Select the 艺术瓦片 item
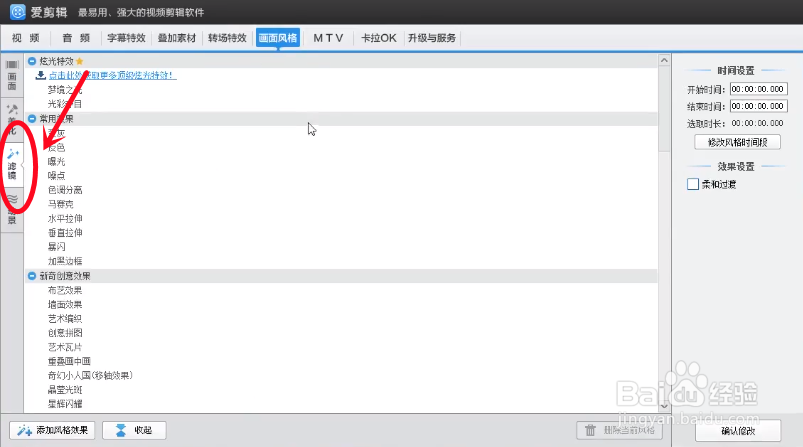Viewport: 803px width, 447px height. pyautogui.click(x=65, y=347)
